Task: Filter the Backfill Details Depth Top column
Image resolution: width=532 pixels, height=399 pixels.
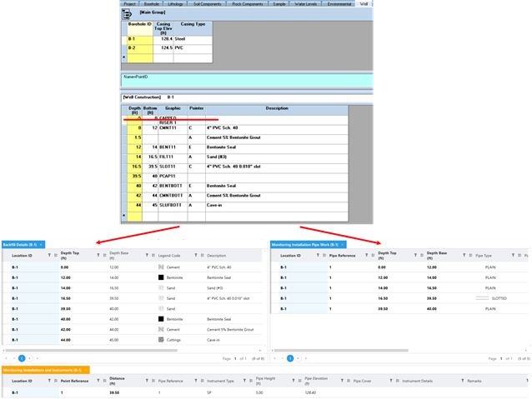Action: click(x=98, y=255)
